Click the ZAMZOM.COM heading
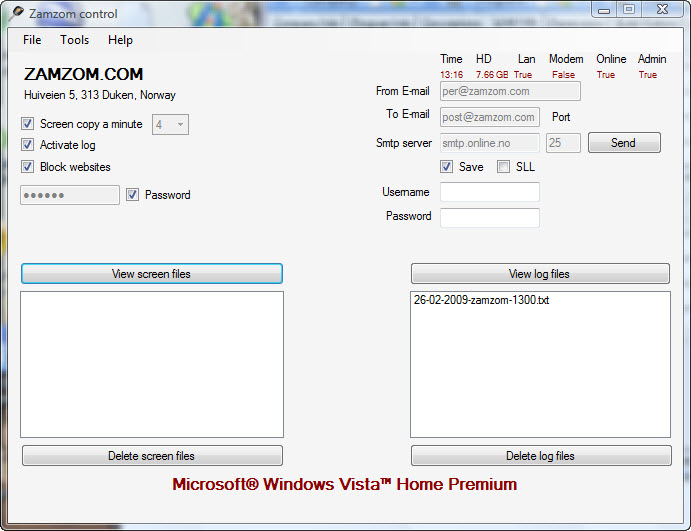 tap(83, 74)
